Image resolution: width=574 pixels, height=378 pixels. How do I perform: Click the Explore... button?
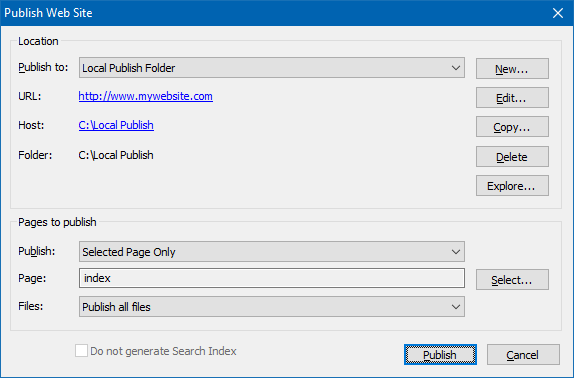tap(512, 186)
